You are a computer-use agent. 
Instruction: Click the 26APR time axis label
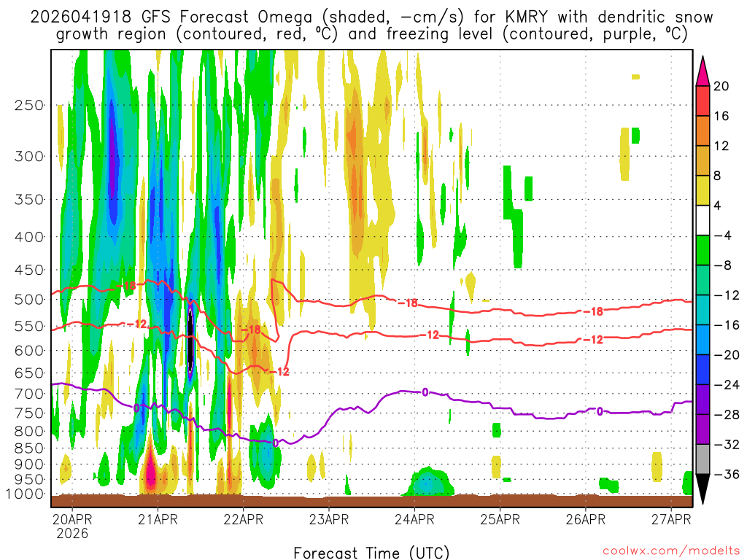(586, 519)
